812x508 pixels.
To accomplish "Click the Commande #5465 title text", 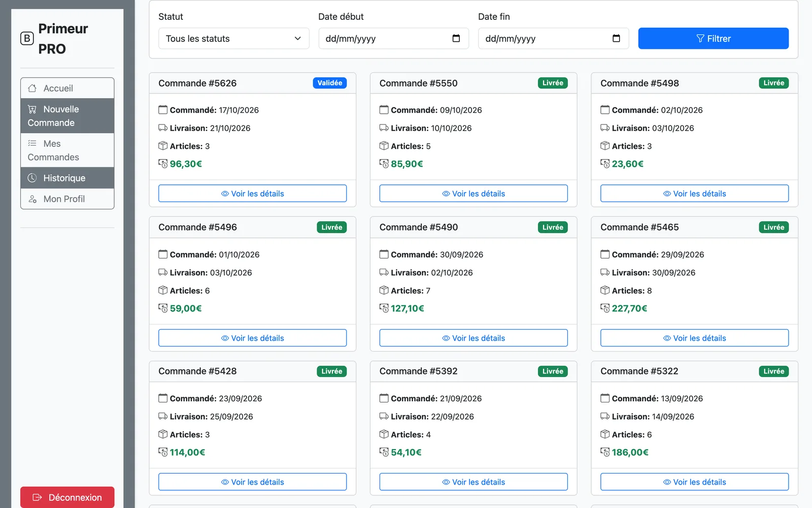I will 639,227.
